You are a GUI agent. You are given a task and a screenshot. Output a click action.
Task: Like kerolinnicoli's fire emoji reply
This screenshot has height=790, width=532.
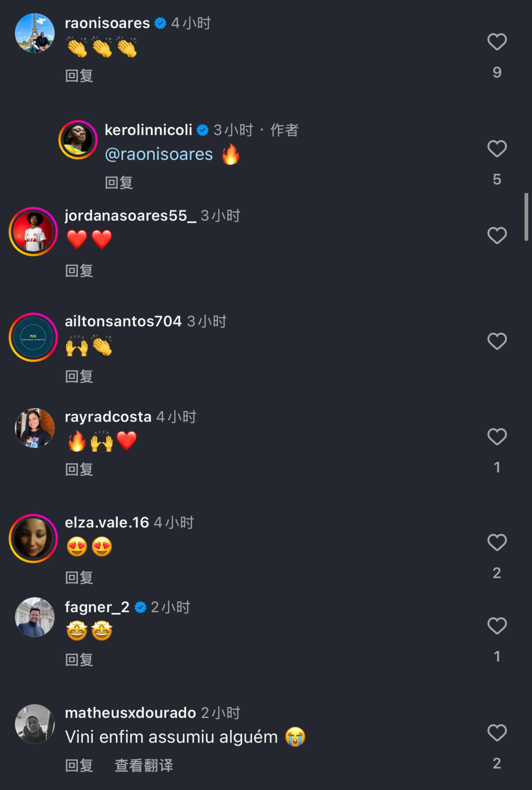[497, 149]
